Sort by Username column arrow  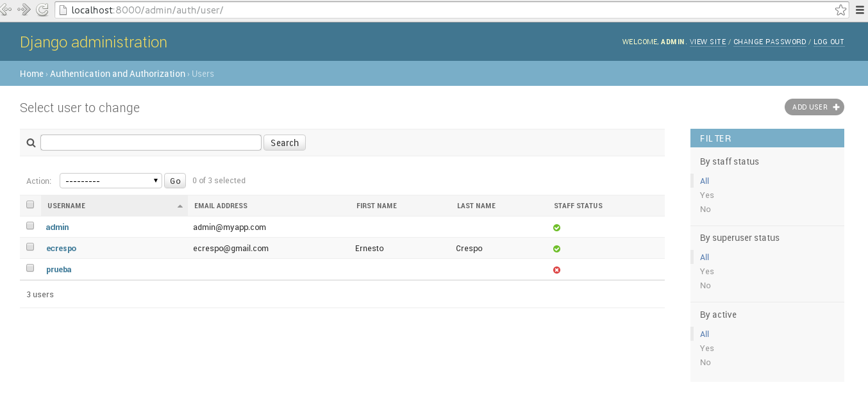click(180, 206)
